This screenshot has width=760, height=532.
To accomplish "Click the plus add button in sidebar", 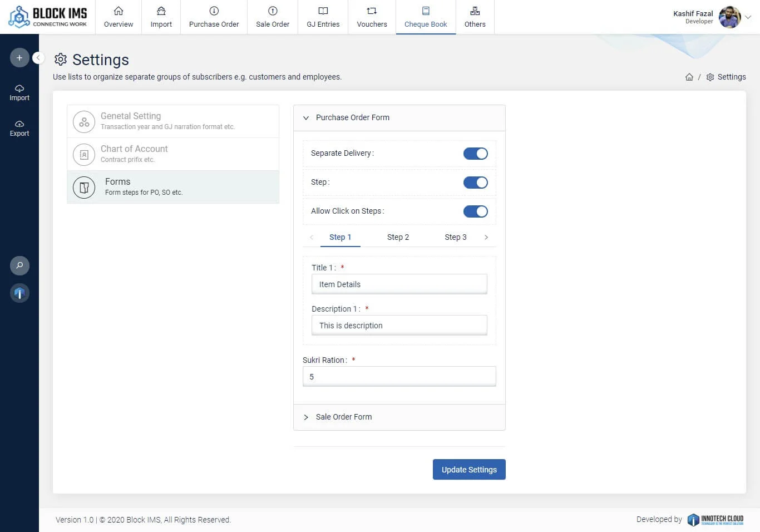I will pos(19,58).
